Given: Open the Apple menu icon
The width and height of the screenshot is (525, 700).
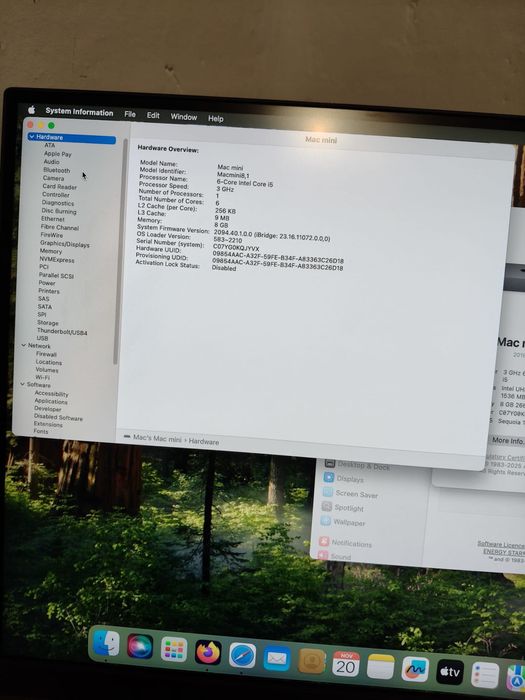Looking at the screenshot, I should [32, 109].
